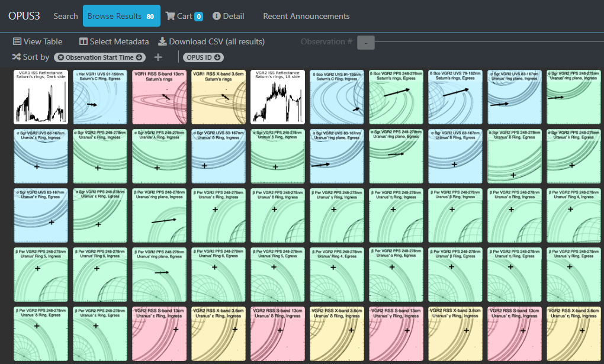Flip OPUS ID sort order arrow
Image resolution: width=604 pixels, height=364 pixels.
pyautogui.click(x=217, y=57)
